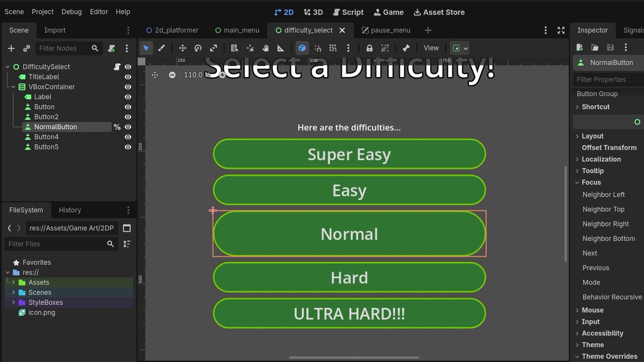Activate the Rotate Mode tool
Viewport: 644px width, 362px height.
coord(198,48)
